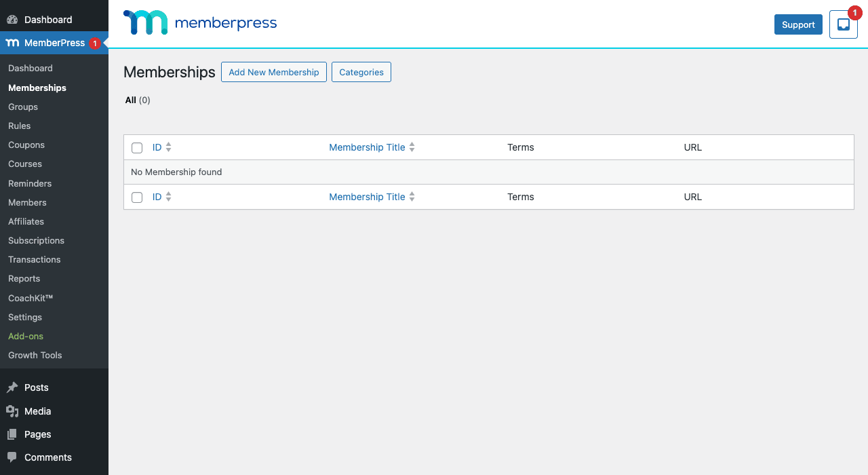Click the WordPress Dashboard gauge icon
The height and width of the screenshot is (475, 868).
tap(12, 20)
